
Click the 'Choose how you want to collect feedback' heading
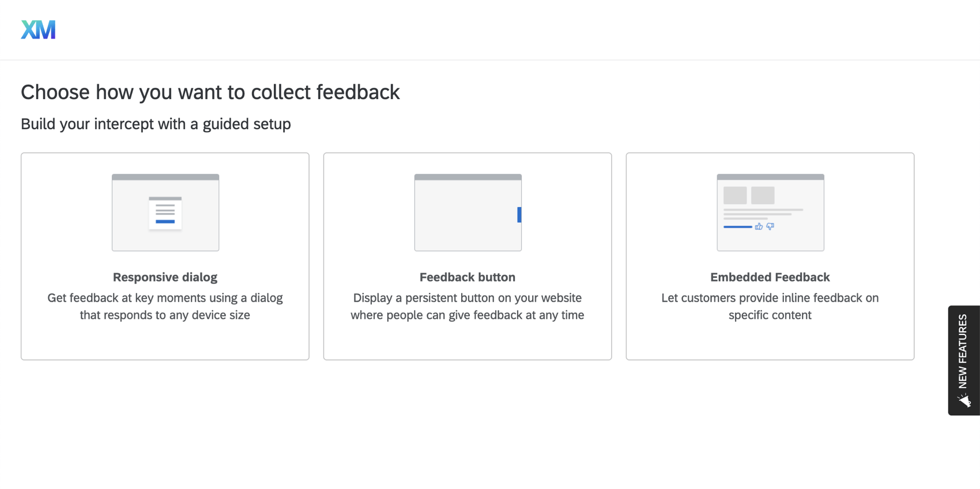coord(210,92)
